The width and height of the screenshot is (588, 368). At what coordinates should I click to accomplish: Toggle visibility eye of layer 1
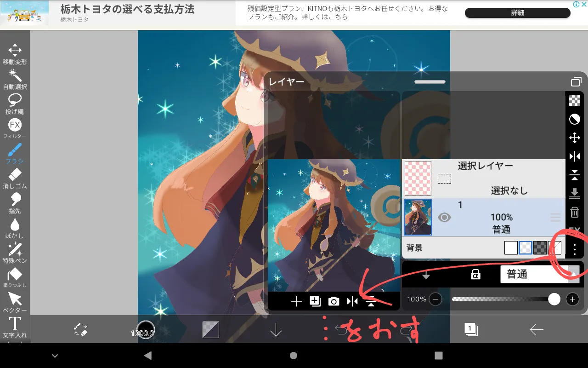coord(444,217)
